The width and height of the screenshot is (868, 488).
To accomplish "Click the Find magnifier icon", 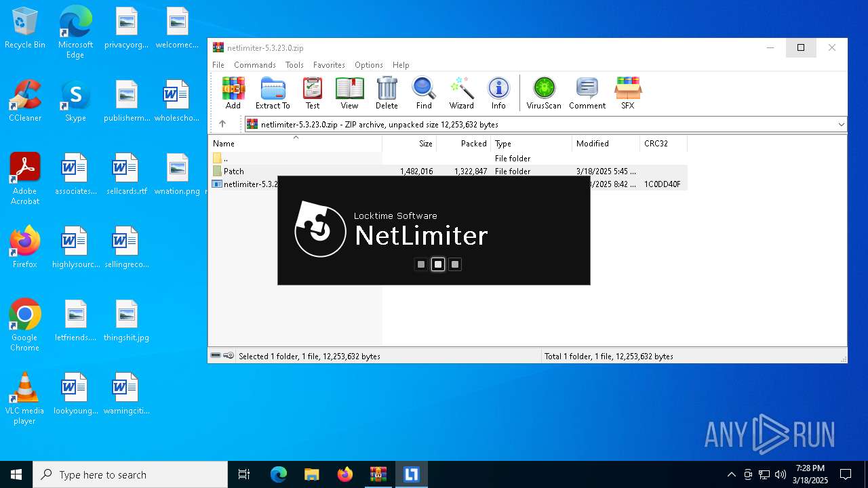I will tap(424, 93).
